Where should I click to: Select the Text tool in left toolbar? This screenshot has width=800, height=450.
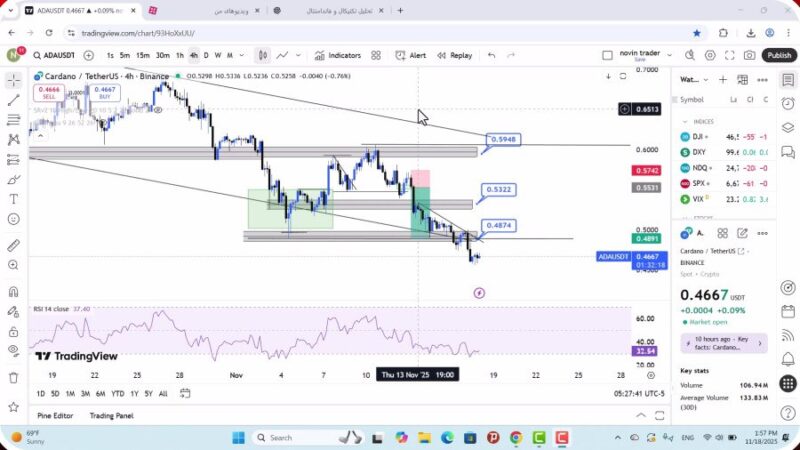click(x=13, y=198)
